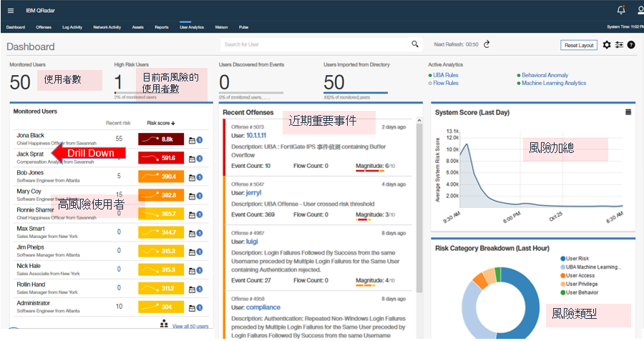Sort by Recent risk column

click(118, 123)
